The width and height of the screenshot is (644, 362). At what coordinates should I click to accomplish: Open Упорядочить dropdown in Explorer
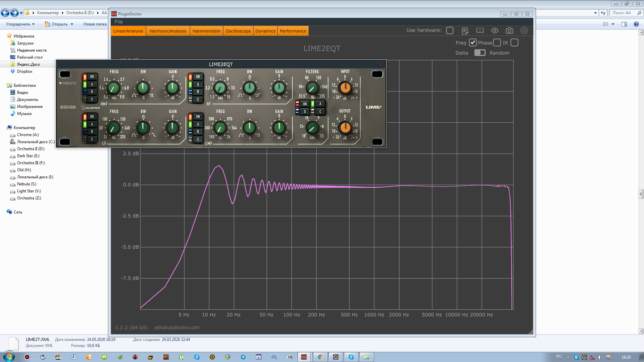pyautogui.click(x=20, y=24)
